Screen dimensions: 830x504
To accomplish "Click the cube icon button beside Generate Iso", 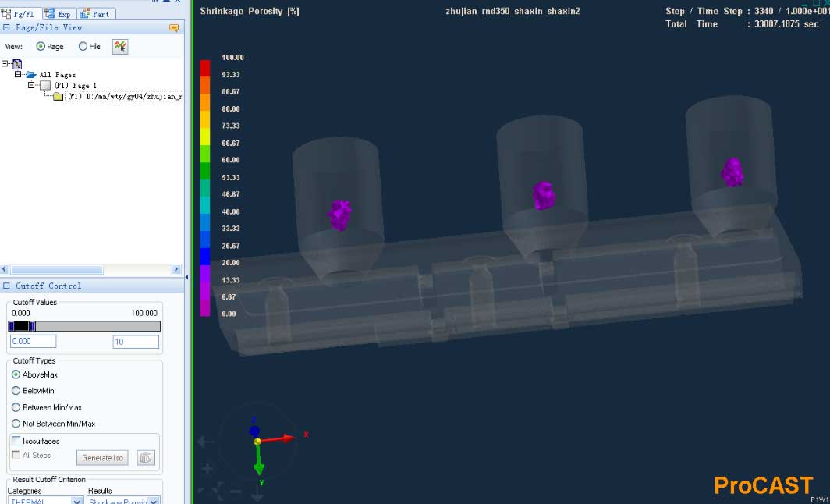I will (146, 458).
